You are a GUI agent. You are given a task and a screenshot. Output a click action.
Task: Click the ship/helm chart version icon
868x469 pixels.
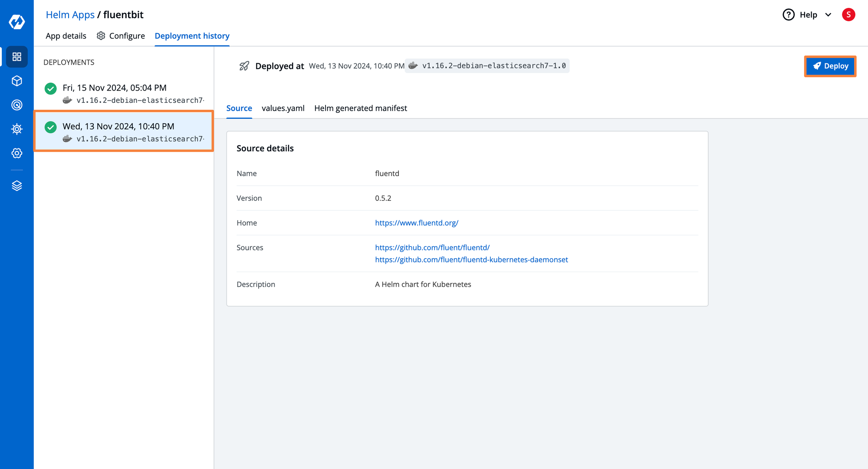click(x=414, y=65)
